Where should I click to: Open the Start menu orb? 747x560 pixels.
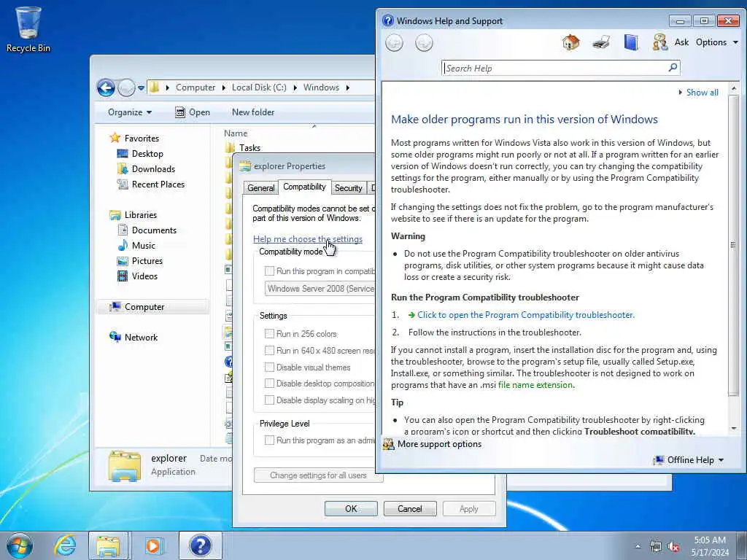(x=20, y=545)
